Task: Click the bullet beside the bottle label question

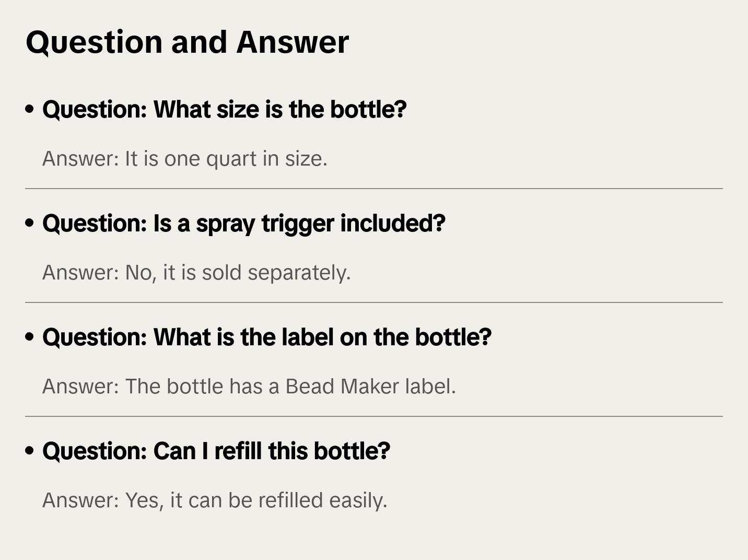Action: point(30,337)
